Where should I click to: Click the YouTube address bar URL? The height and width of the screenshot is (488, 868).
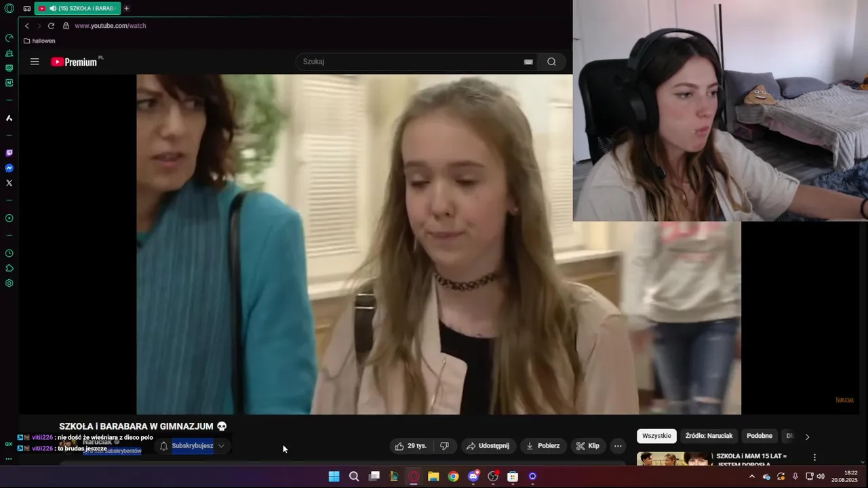111,26
